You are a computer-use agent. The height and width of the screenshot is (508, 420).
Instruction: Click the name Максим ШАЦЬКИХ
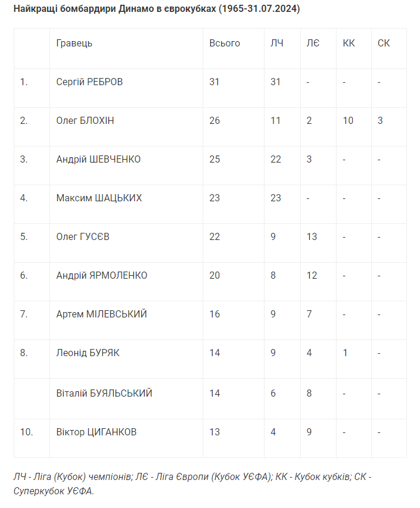click(x=99, y=198)
